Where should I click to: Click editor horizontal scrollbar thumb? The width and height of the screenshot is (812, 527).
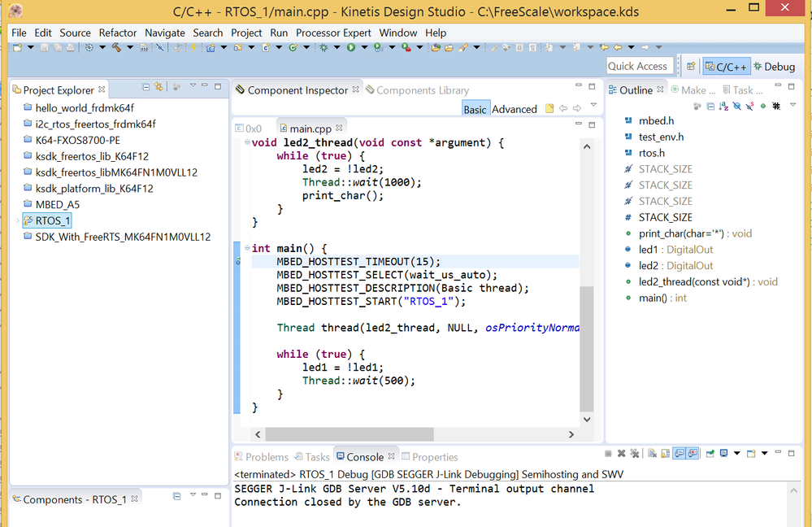(x=350, y=434)
